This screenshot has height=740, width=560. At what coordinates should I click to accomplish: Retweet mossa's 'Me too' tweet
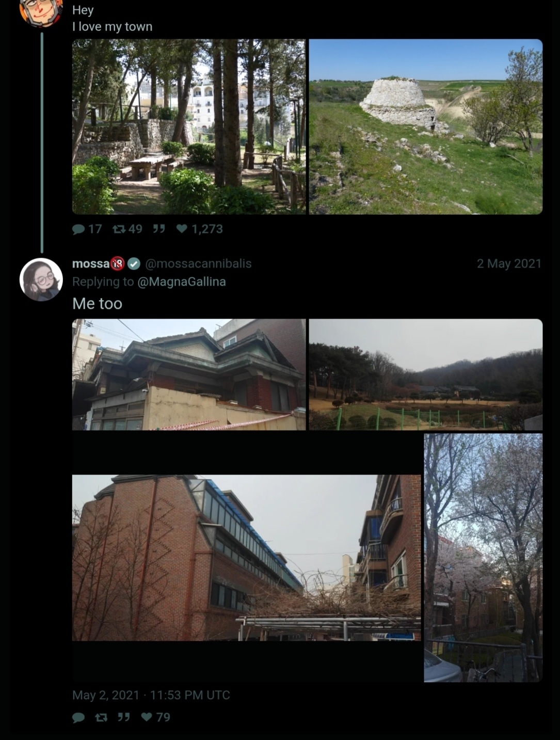[102, 717]
